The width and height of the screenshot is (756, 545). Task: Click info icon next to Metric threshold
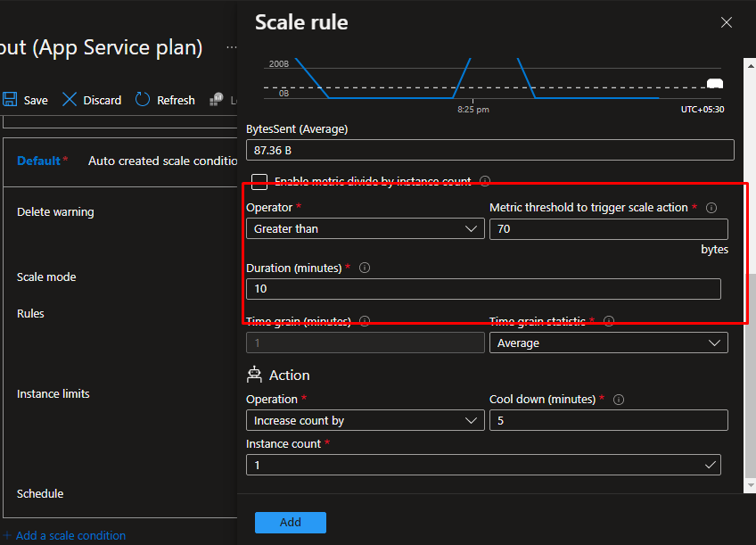[x=711, y=208]
